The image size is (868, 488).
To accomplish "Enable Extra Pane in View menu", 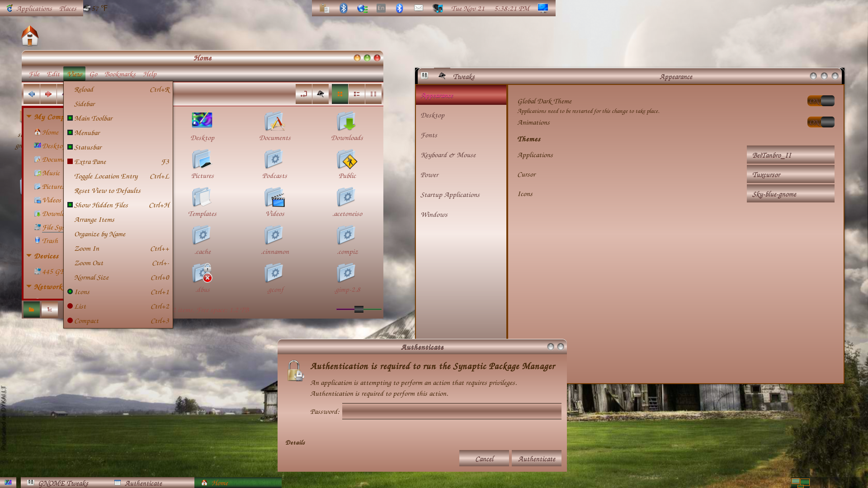I will (70, 161).
